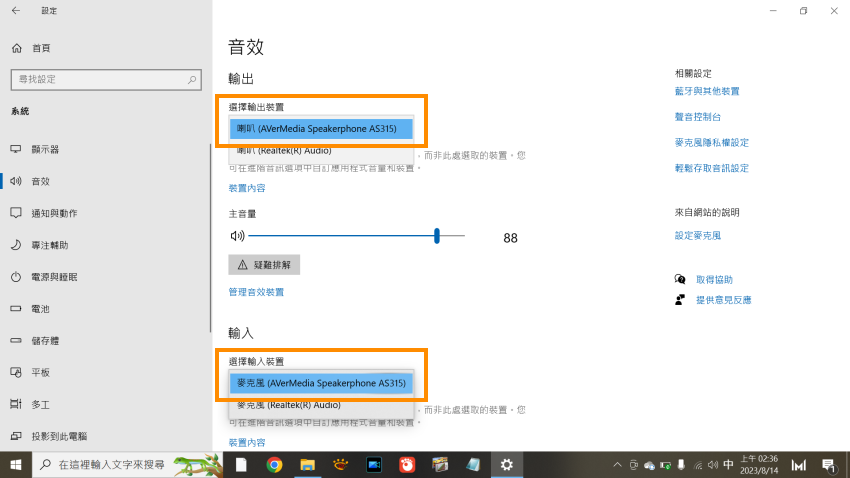The width and height of the screenshot is (850, 478).
Task: Click the battery tray icon
Action: click(665, 466)
